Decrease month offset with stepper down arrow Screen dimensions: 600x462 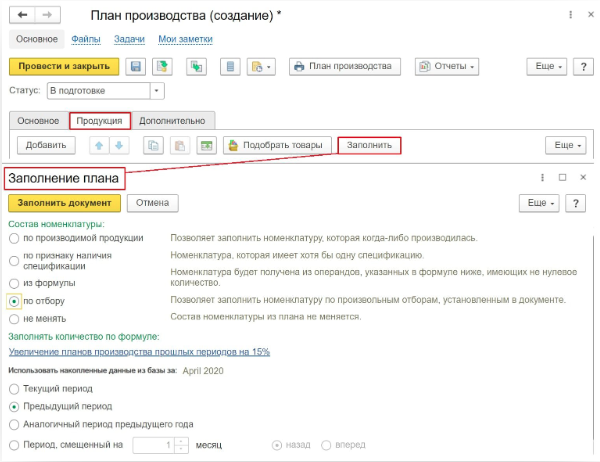pyautogui.click(x=181, y=449)
